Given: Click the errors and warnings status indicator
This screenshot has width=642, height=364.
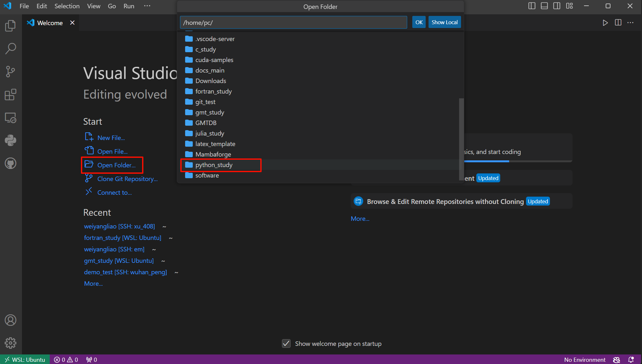Looking at the screenshot, I should (66, 360).
